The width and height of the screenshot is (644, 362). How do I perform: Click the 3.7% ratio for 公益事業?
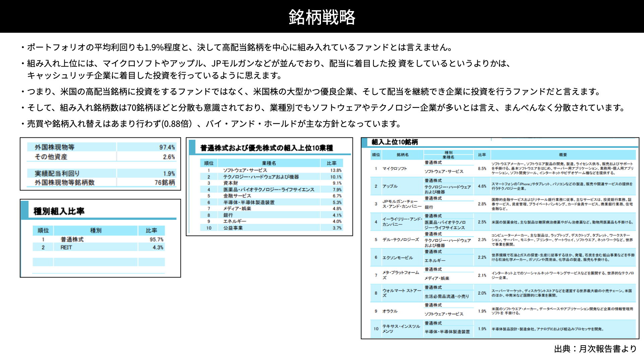pos(337,228)
